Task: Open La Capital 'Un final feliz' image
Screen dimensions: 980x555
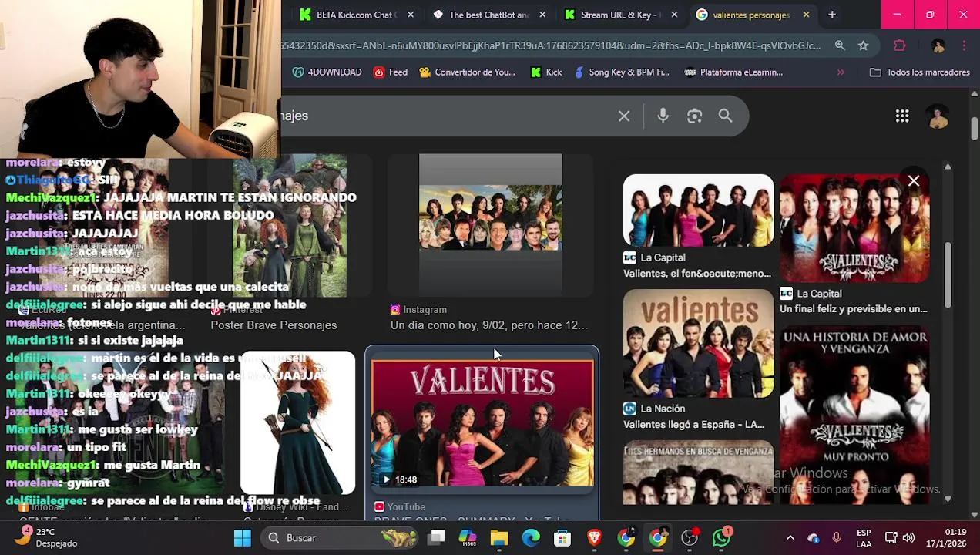Action: 854,228
